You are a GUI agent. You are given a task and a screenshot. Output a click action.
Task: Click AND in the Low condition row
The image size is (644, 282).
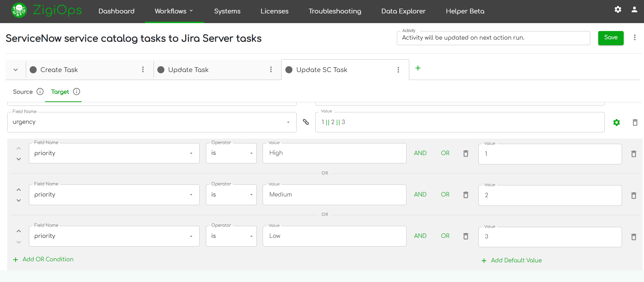420,236
